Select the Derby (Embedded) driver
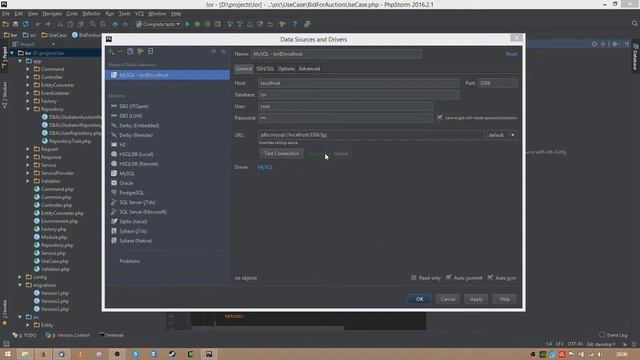The height and width of the screenshot is (360, 640). [139, 125]
